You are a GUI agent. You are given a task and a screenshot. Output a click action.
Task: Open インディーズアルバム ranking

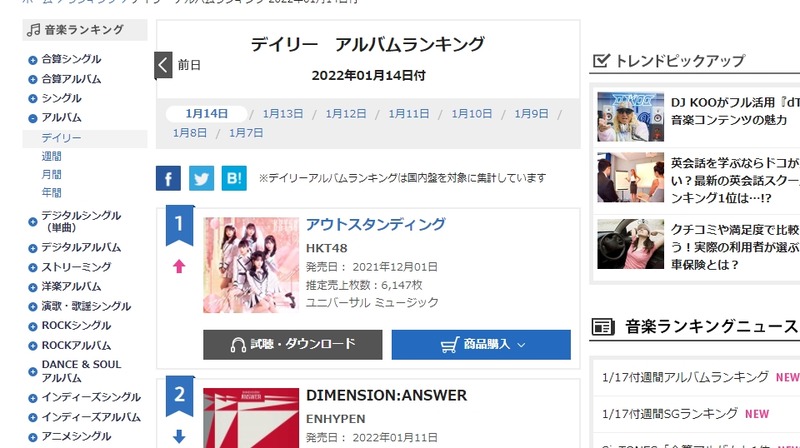91,417
